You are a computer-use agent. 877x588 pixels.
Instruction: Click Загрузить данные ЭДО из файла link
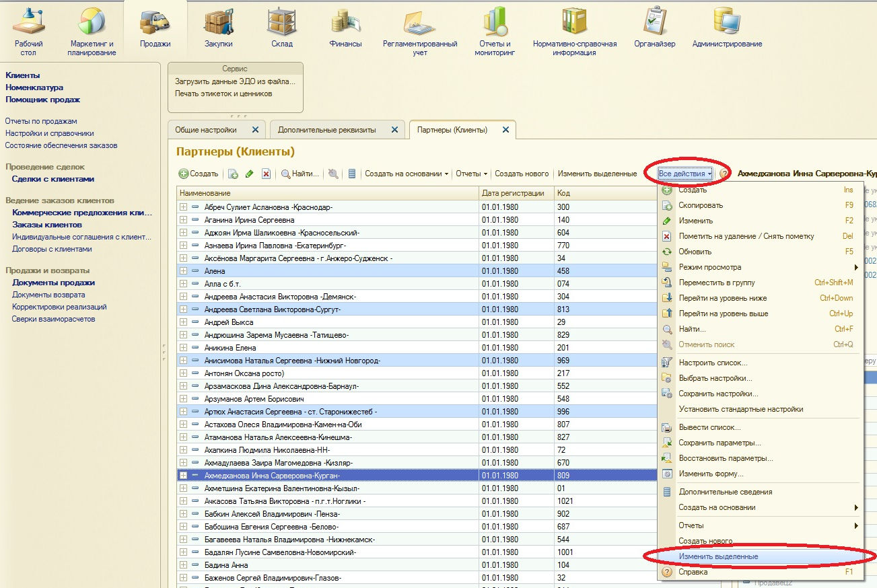235,81
